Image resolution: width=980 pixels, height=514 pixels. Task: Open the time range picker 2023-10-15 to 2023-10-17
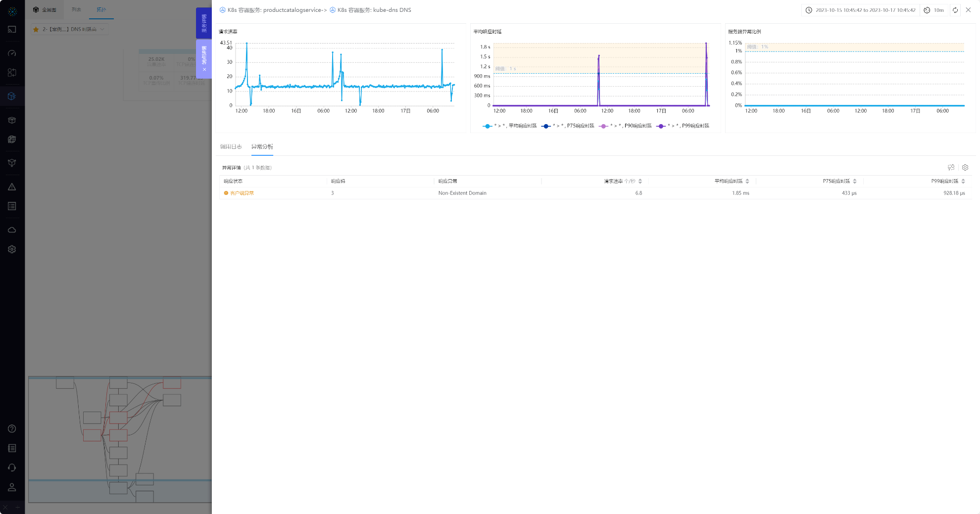point(861,10)
